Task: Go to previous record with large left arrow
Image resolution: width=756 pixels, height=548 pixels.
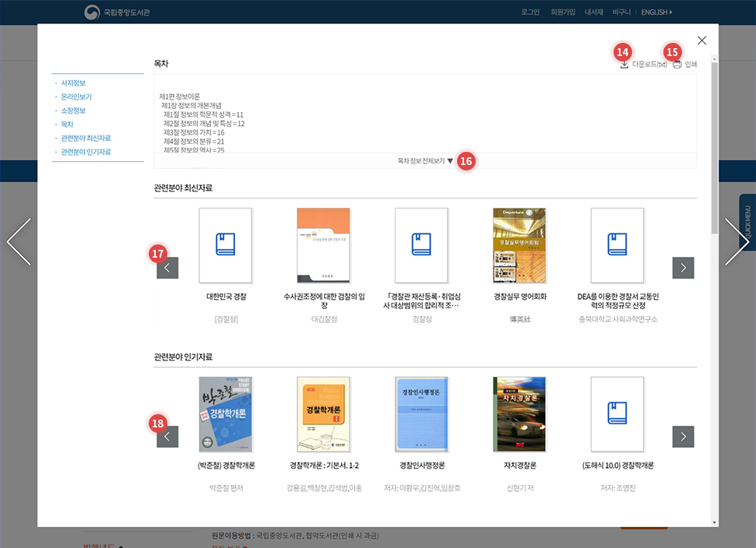Action: tap(19, 241)
